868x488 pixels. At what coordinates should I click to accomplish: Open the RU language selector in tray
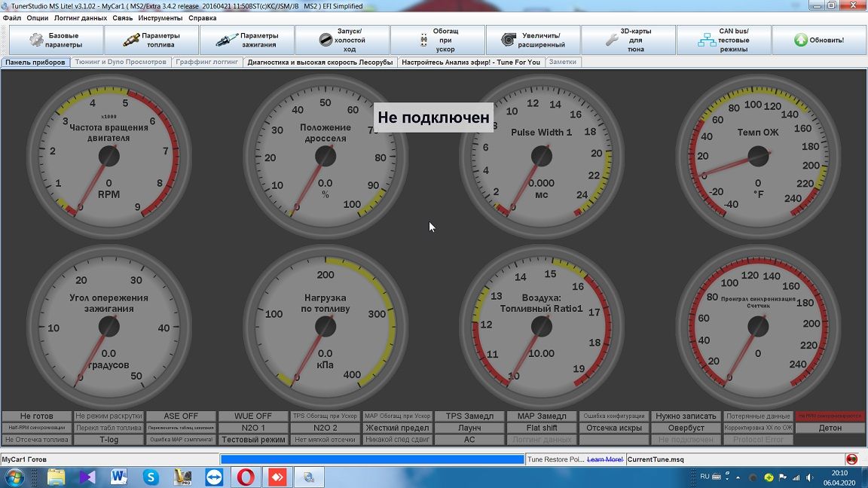(x=705, y=477)
